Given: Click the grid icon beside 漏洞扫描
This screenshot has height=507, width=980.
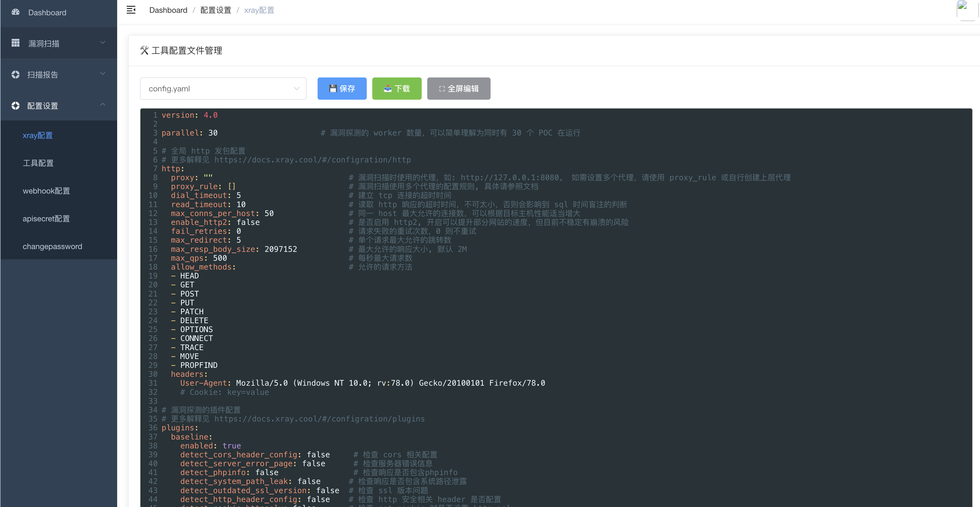Looking at the screenshot, I should tap(16, 43).
